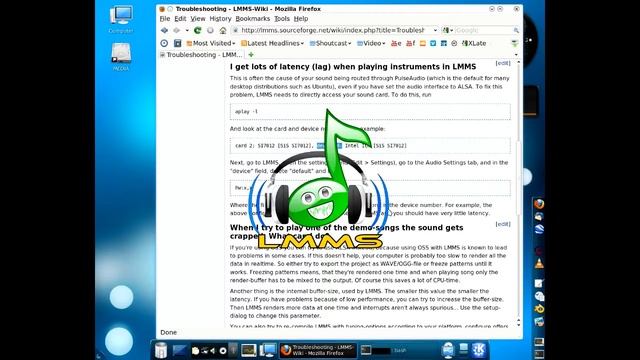Expand the Video bookmarks folder
Screen dimensions: 640x360
coord(371,43)
